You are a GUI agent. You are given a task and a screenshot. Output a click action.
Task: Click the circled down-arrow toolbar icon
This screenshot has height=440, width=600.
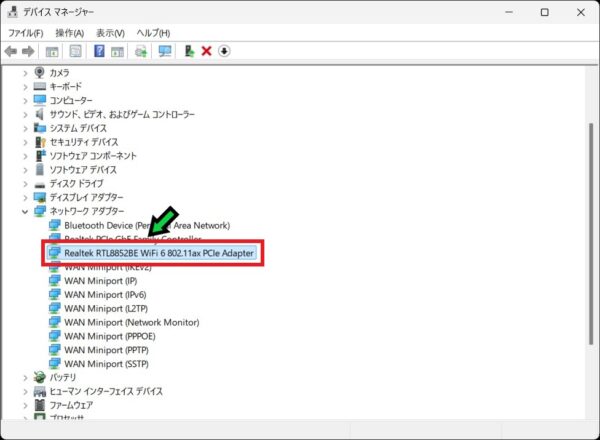click(224, 51)
